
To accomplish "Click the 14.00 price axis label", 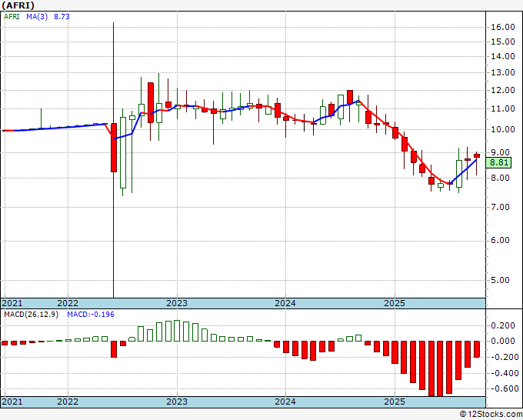I will pos(503,56).
